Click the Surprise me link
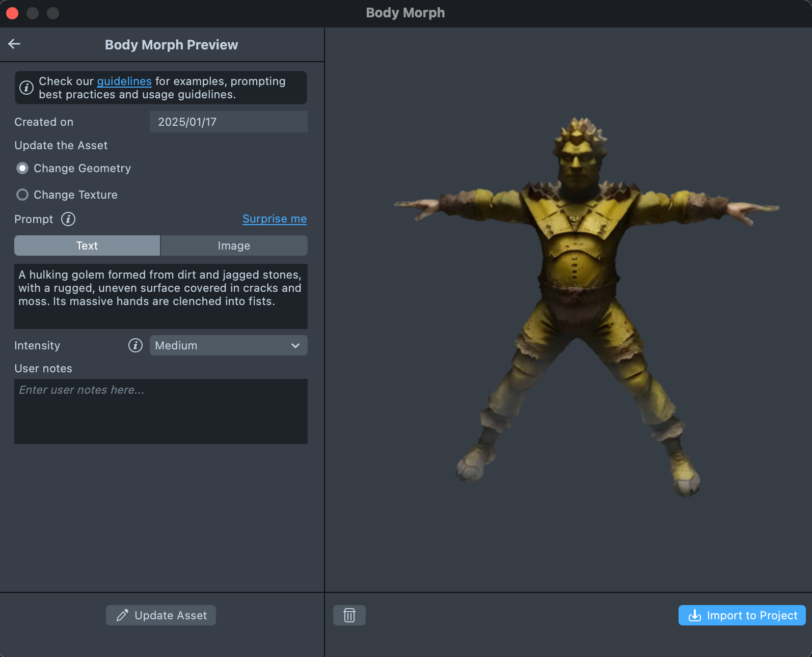This screenshot has height=657, width=812. (x=274, y=219)
